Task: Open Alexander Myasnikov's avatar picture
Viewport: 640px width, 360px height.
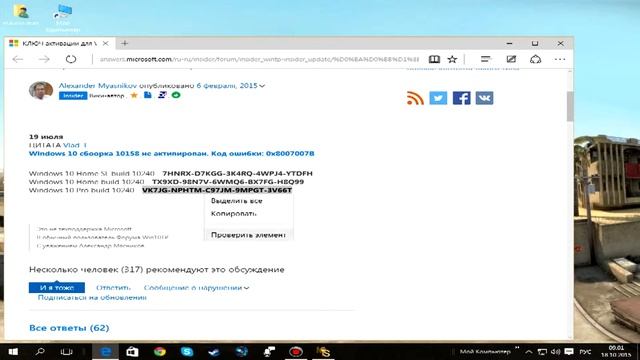Action: point(41,90)
